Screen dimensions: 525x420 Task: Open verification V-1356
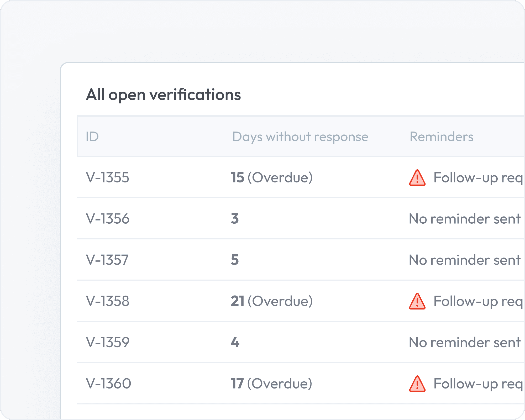108,219
